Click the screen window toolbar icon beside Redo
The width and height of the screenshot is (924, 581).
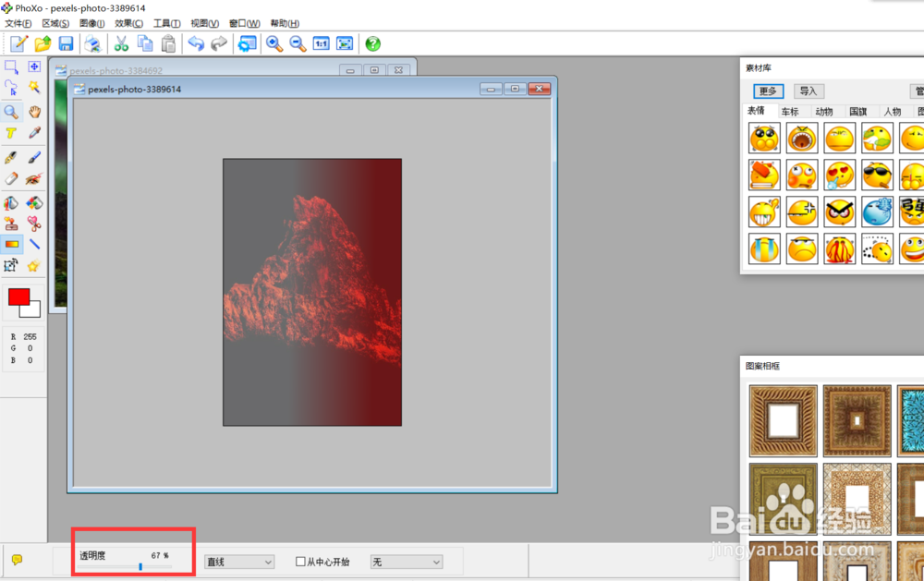pyautogui.click(x=247, y=43)
